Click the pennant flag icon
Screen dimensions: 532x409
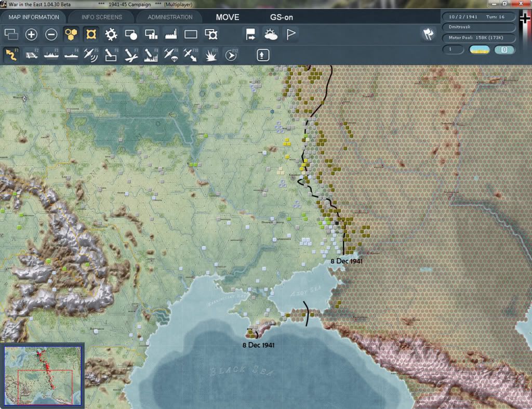coord(291,34)
